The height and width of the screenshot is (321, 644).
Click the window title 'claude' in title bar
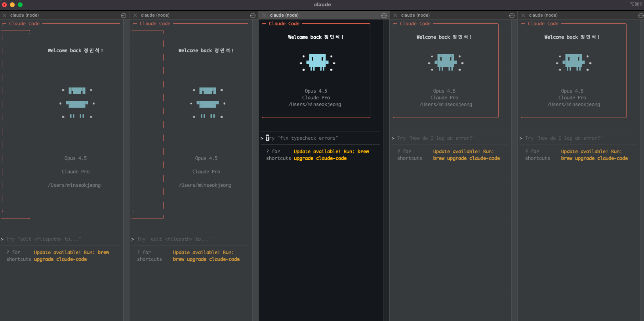tap(322, 5)
